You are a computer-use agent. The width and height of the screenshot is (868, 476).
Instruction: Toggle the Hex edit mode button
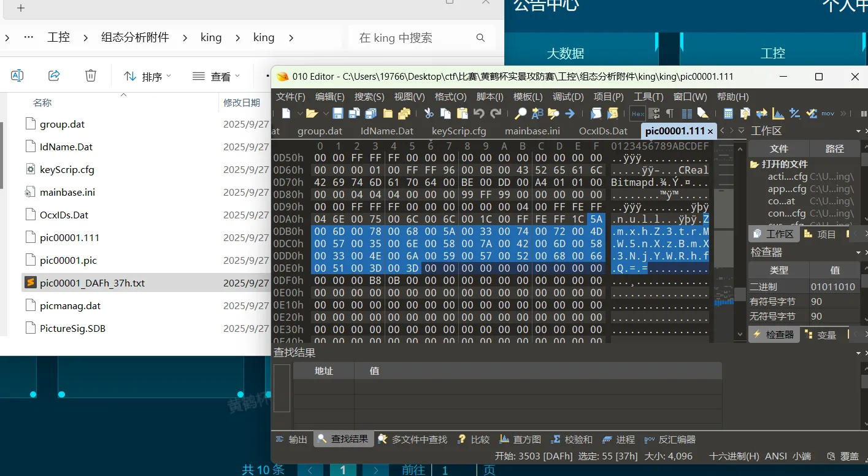coord(637,113)
